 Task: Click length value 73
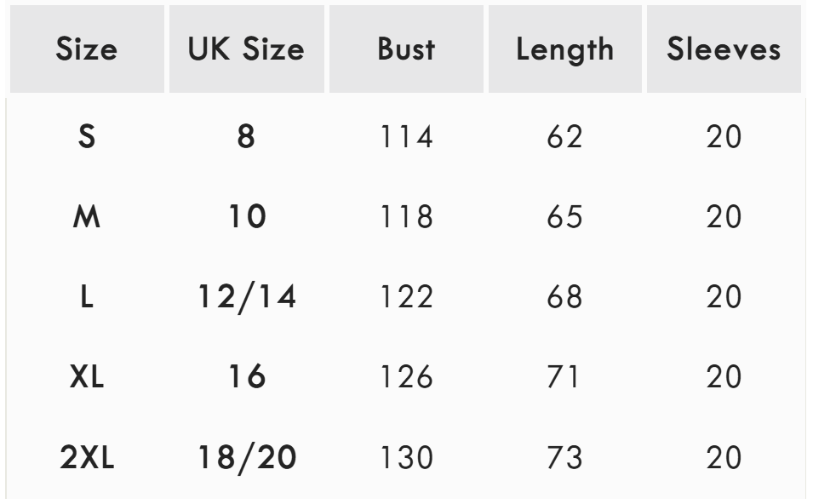pos(565,458)
